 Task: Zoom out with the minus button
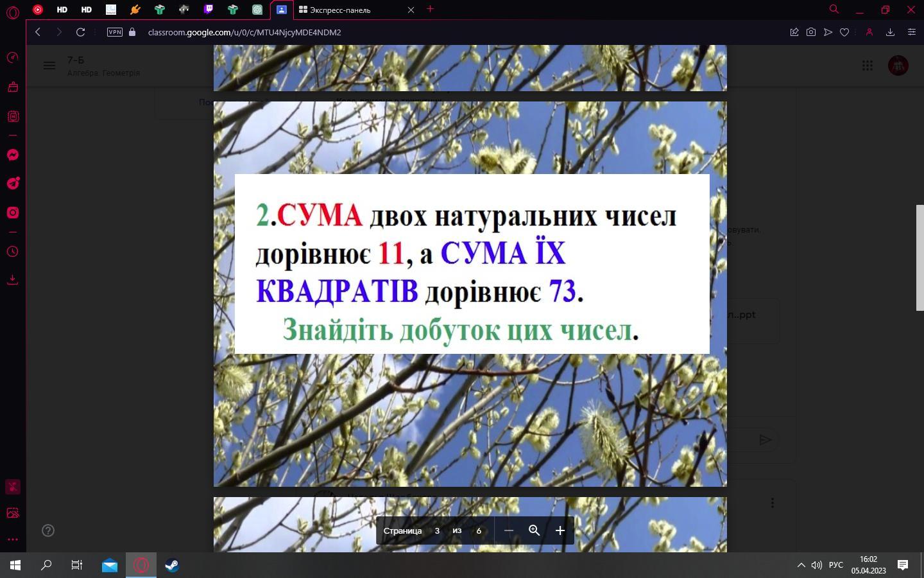(x=509, y=530)
